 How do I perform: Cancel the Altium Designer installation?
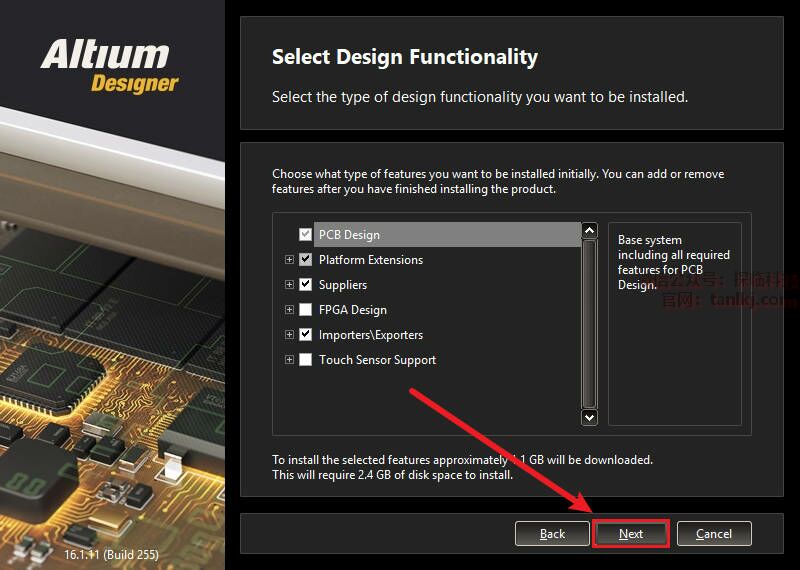click(x=714, y=534)
